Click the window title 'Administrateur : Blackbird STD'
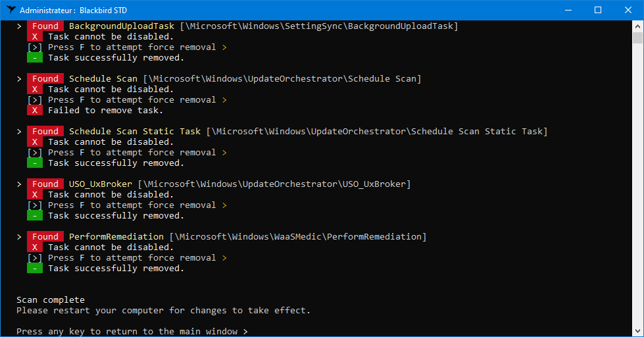 (74, 11)
